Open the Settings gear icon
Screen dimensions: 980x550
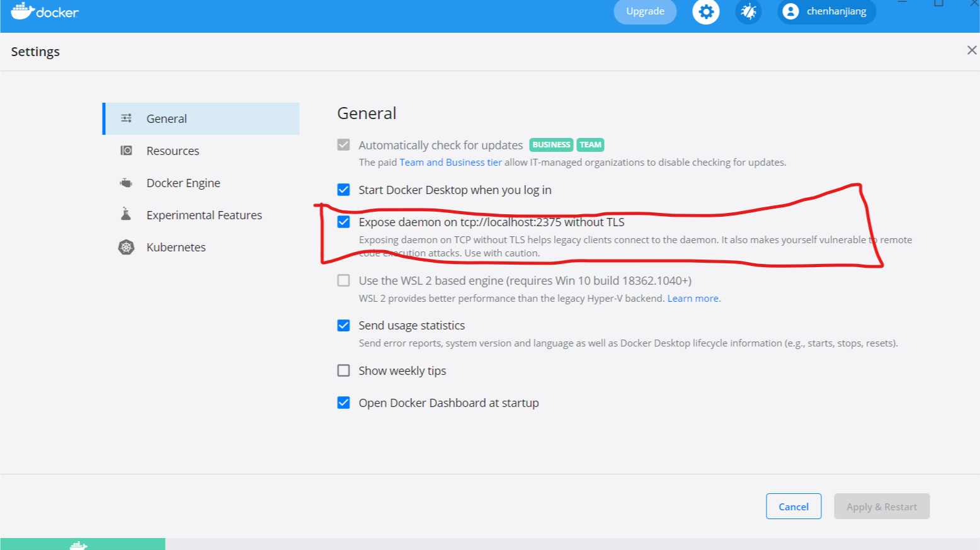705,11
